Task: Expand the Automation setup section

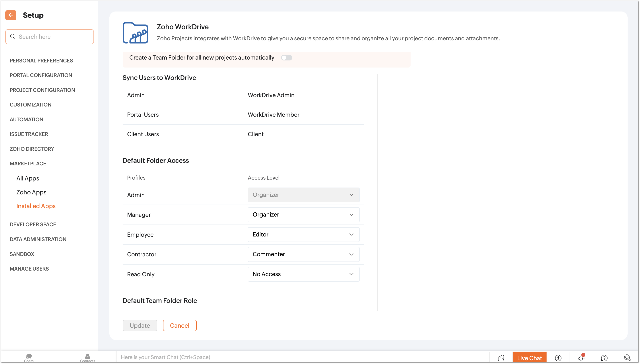Action: pos(27,120)
